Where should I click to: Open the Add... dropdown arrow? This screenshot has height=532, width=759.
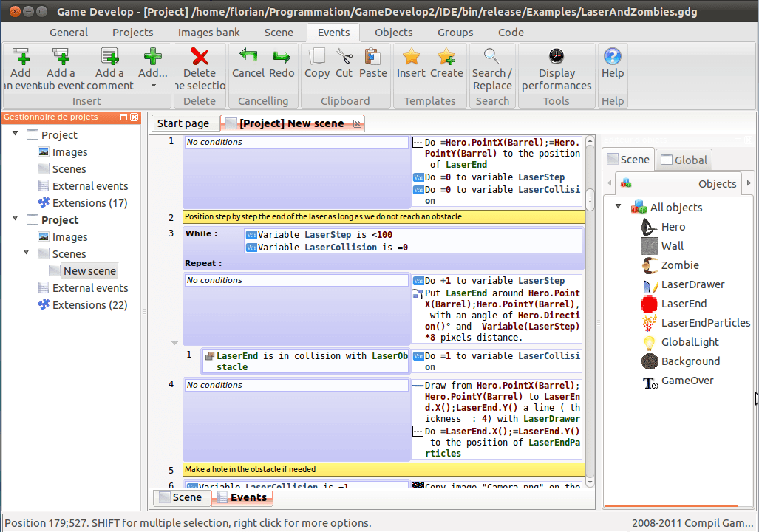153,83
